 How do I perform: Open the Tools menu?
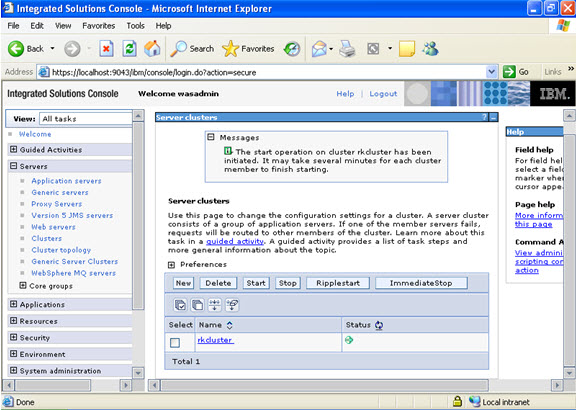coord(135,26)
